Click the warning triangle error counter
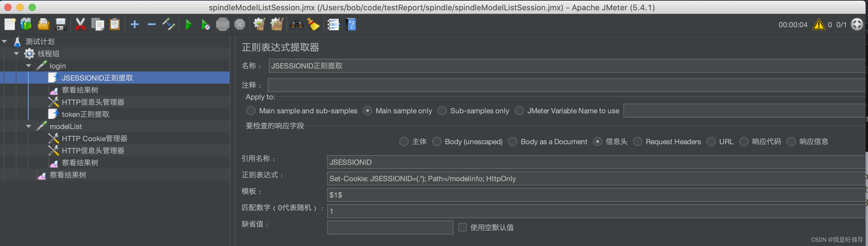This screenshot has width=868, height=246. [x=819, y=25]
